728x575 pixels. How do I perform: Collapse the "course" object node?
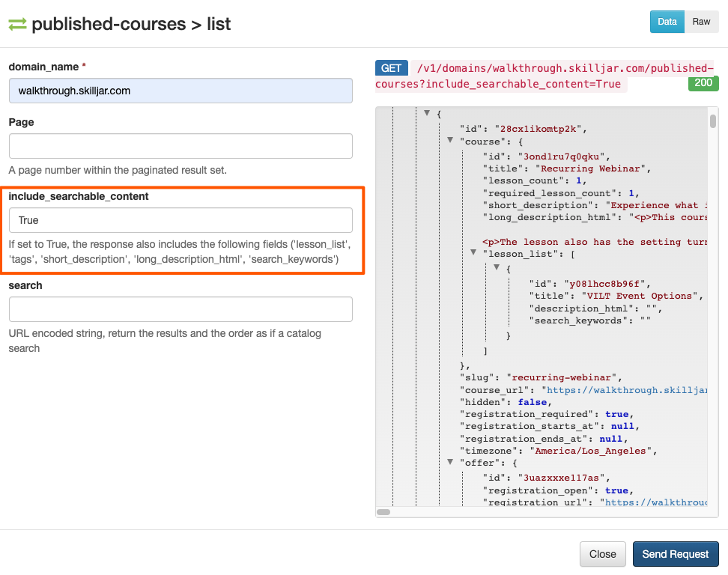(x=450, y=140)
